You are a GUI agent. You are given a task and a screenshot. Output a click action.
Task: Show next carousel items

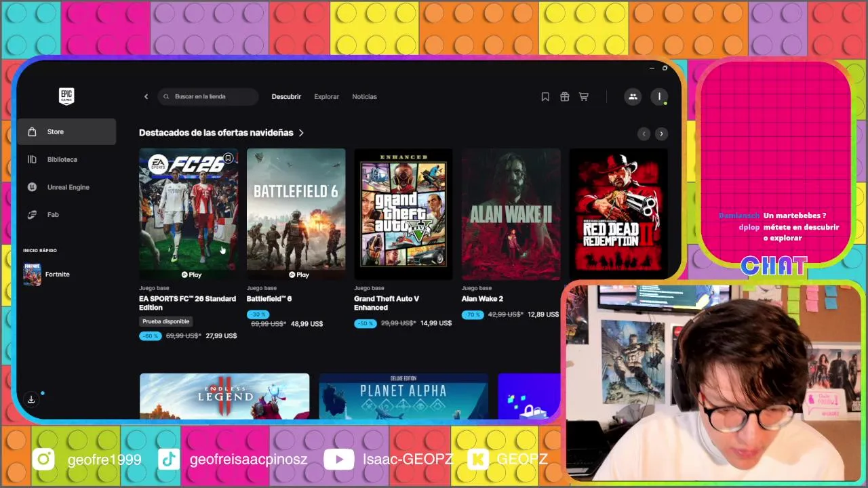click(x=661, y=134)
